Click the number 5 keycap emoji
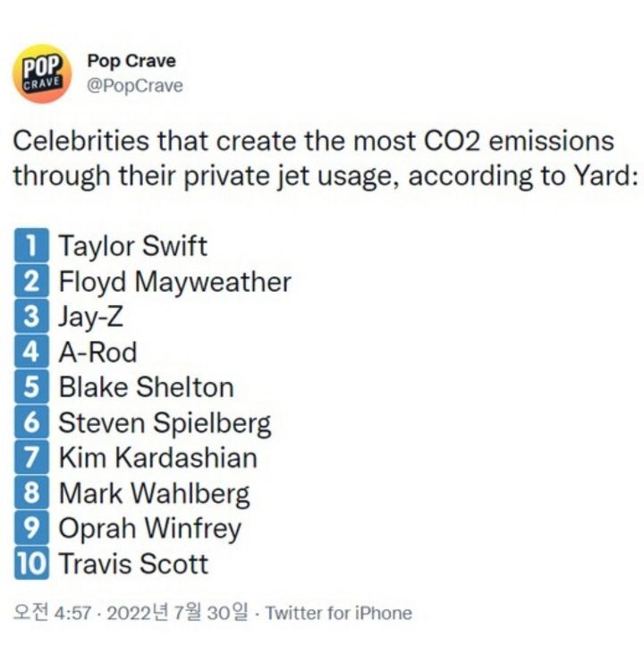644x654 pixels. [31, 387]
